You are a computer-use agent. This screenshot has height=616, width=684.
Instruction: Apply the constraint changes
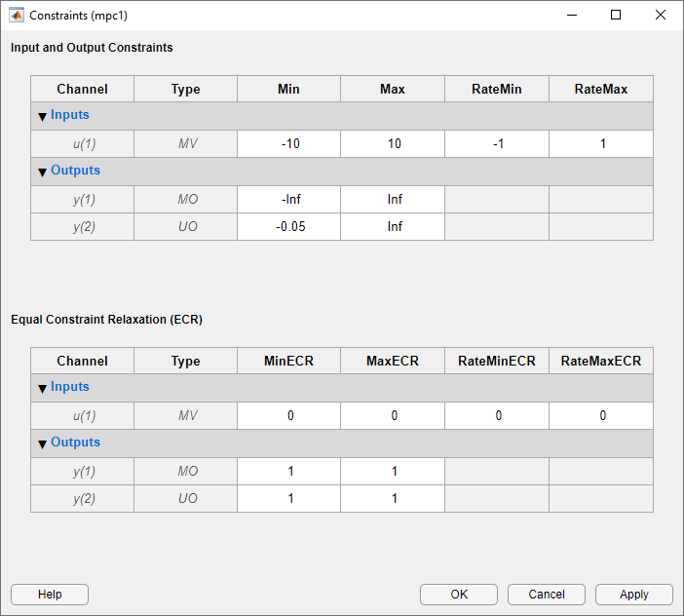point(634,595)
